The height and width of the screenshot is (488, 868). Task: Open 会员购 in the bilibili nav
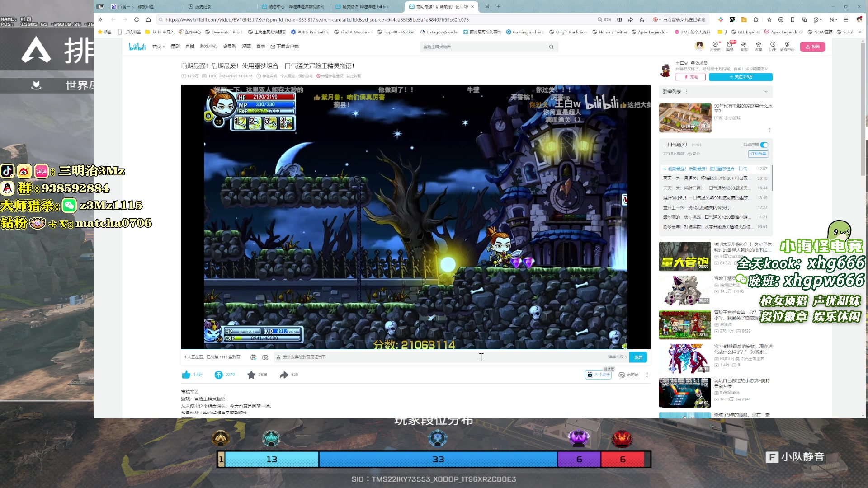click(x=230, y=47)
